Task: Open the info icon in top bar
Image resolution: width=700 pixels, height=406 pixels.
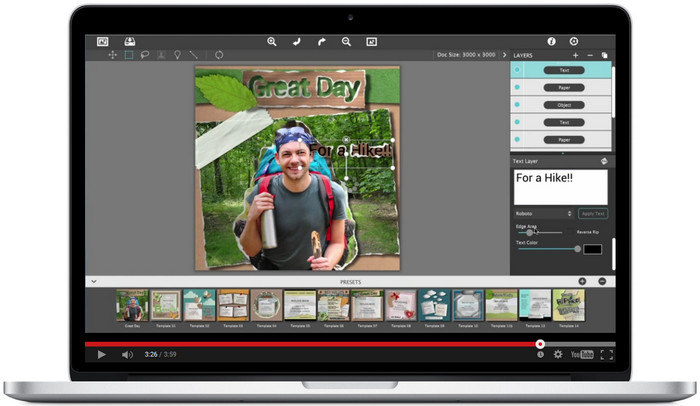Action: (549, 41)
